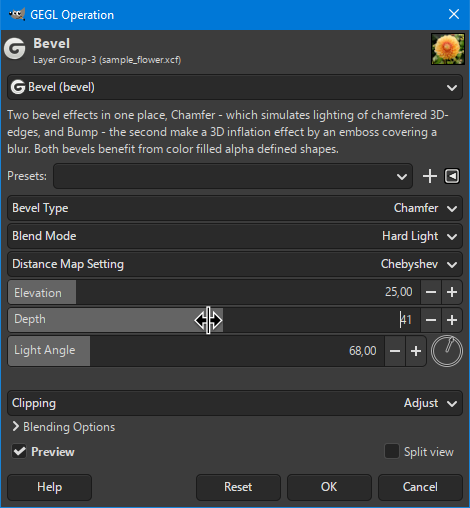Decrease Depth value with minus button
This screenshot has width=470, height=508.
tap(431, 320)
